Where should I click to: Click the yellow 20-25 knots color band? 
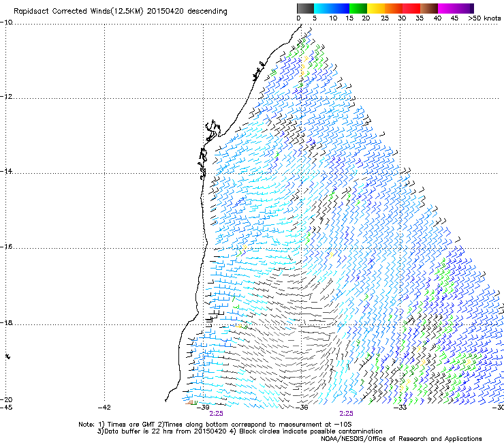point(376,8)
